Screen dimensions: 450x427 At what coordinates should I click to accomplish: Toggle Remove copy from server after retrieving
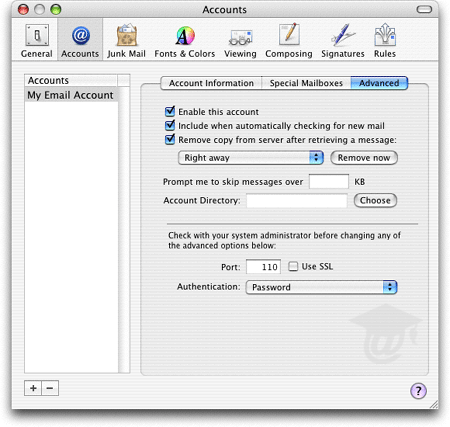[x=170, y=139]
